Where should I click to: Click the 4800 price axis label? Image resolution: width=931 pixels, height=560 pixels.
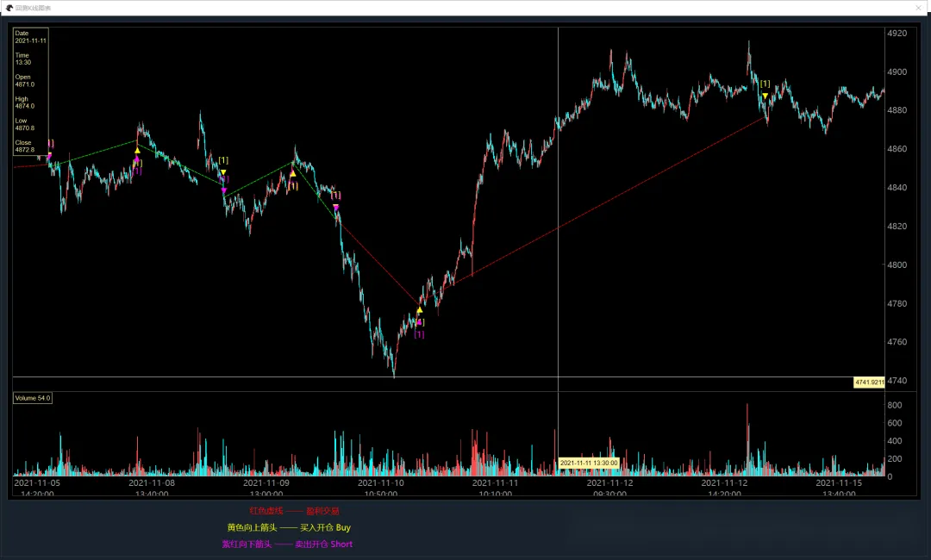[x=897, y=265]
